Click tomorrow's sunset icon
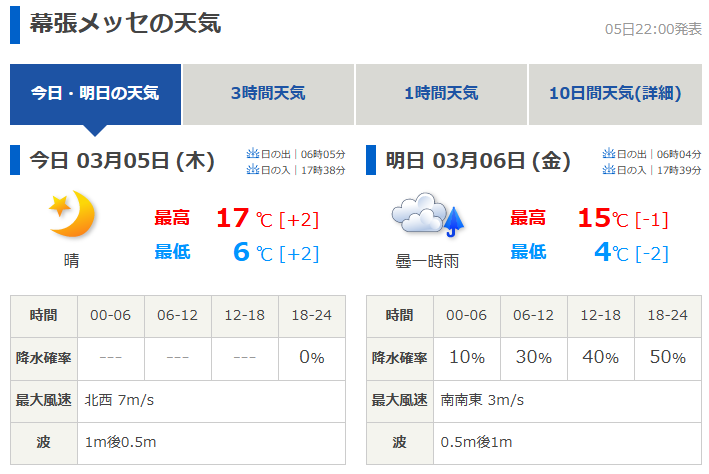Viewport: 709px width, 474px height. 608,170
